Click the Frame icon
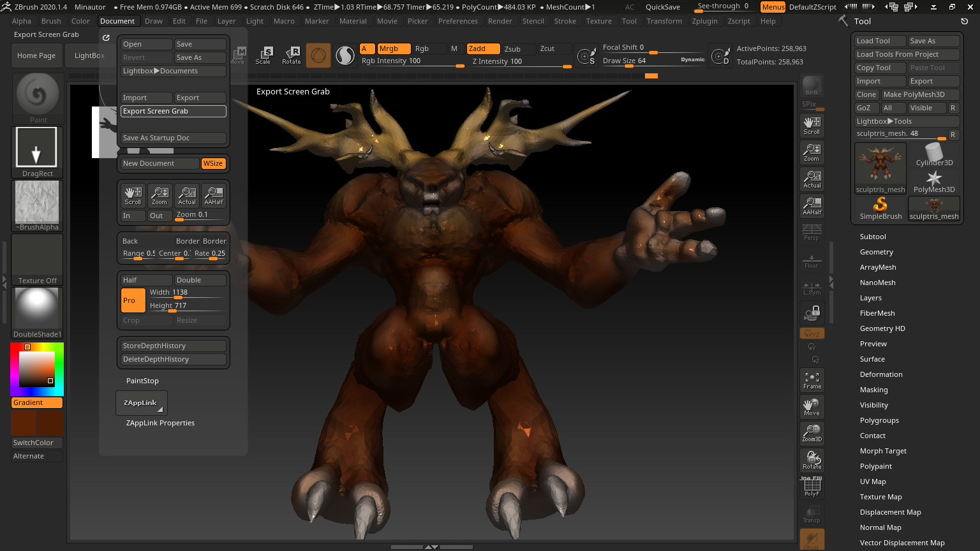980x551 pixels. 812,380
